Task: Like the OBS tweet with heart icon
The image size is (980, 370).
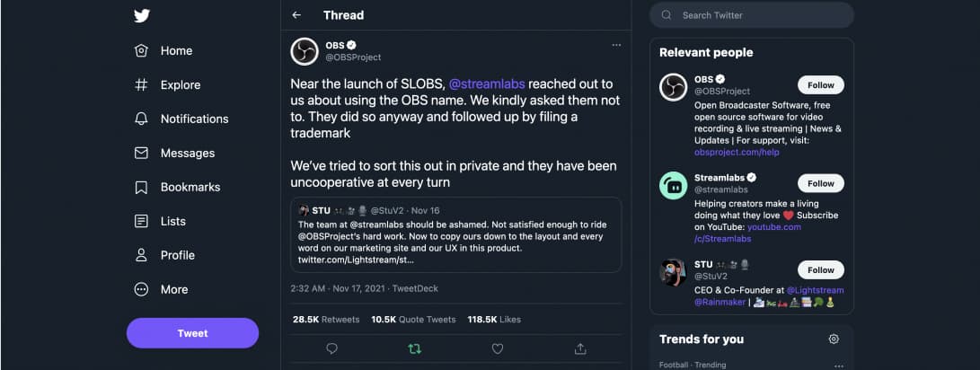Action: 497,348
